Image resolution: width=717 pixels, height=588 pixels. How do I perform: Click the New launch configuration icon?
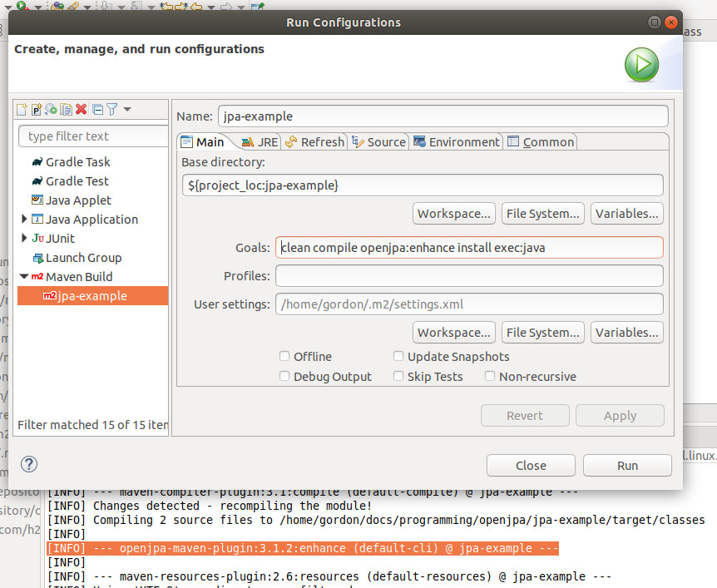click(x=22, y=109)
